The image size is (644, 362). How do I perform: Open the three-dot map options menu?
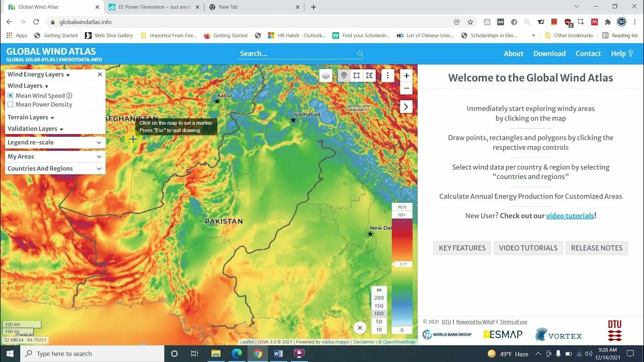(387, 75)
